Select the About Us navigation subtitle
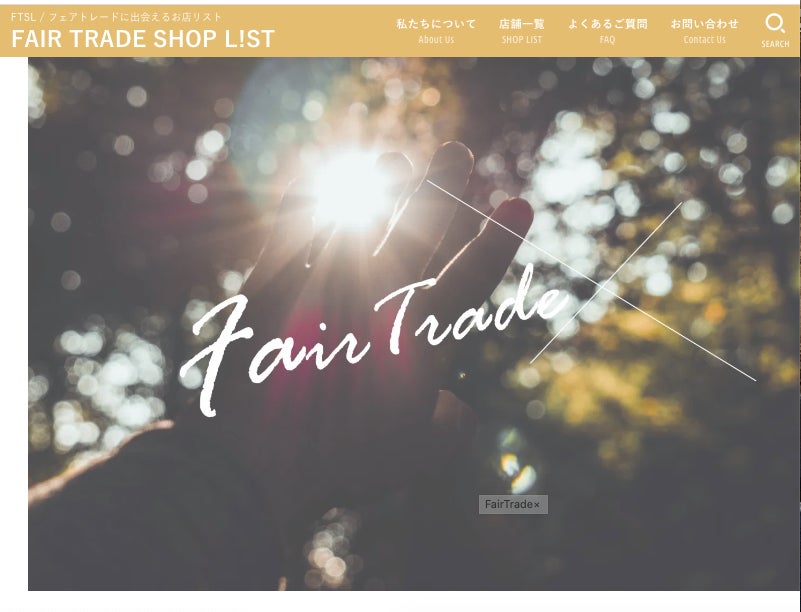Viewport: 801px width, 612px height. (x=436, y=39)
